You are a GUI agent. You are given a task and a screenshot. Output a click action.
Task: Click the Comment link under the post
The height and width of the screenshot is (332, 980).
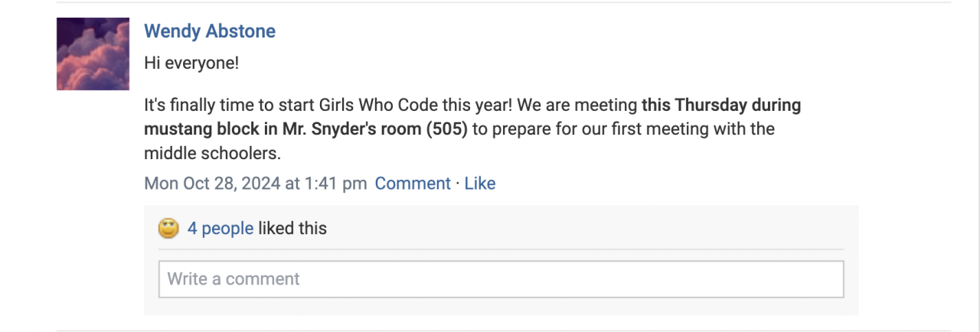tap(413, 184)
